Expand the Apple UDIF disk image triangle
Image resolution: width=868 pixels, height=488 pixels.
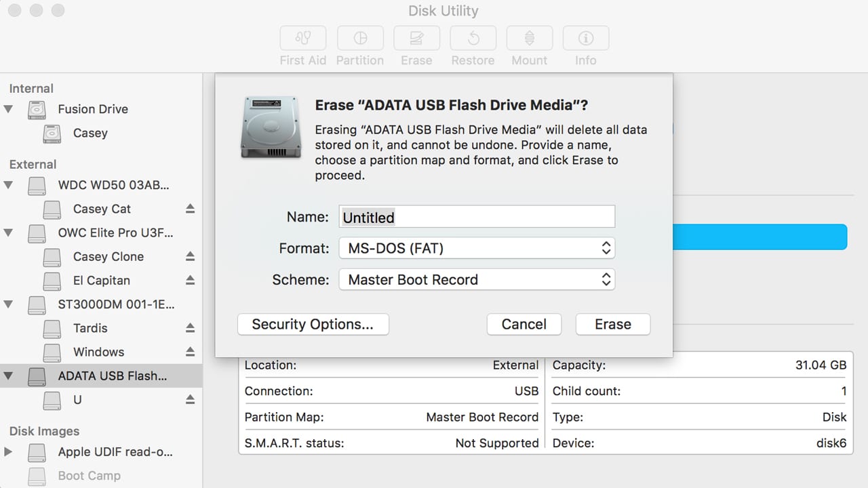[x=9, y=451]
